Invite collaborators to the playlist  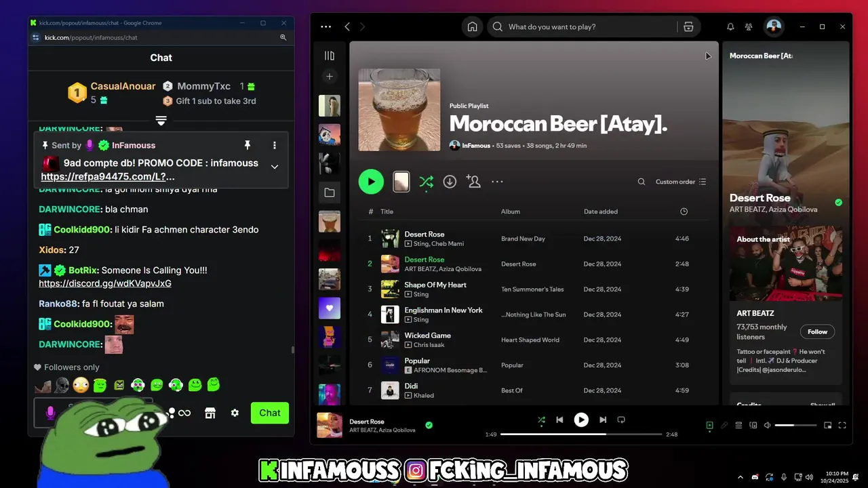473,182
